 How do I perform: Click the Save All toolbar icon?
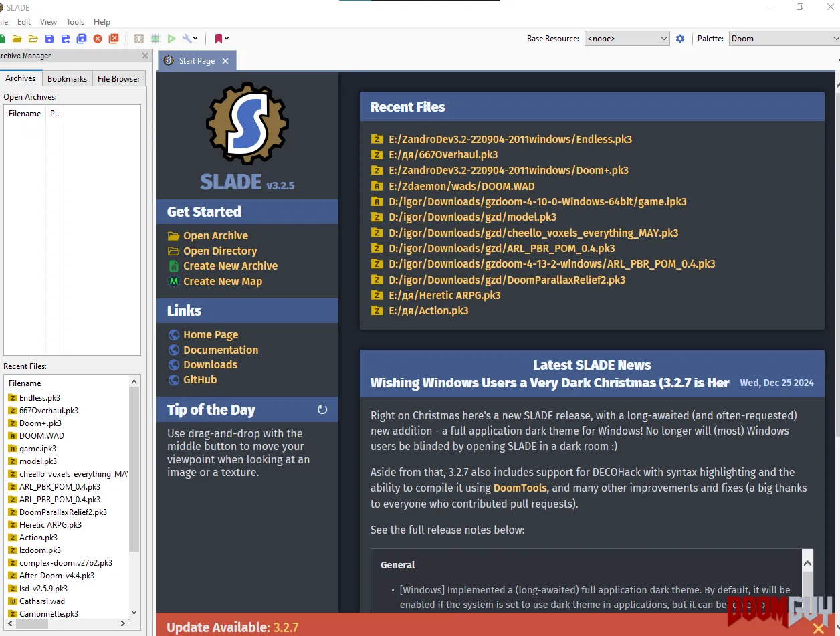[82, 39]
